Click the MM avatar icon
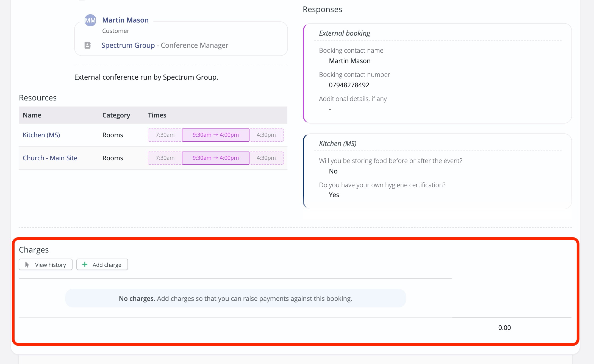This screenshot has width=594, height=364. [x=90, y=20]
